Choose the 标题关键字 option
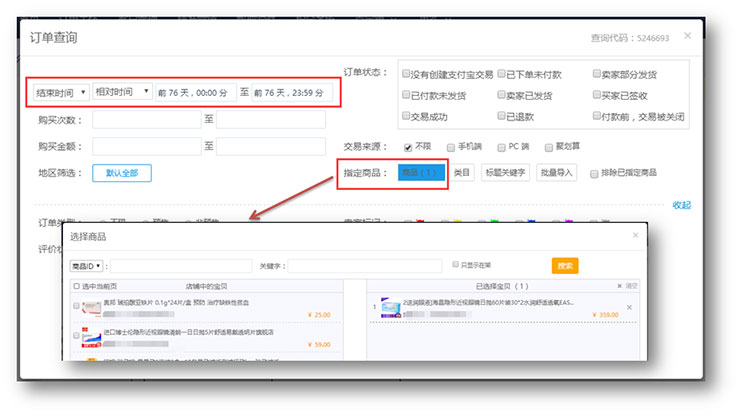 [505, 172]
